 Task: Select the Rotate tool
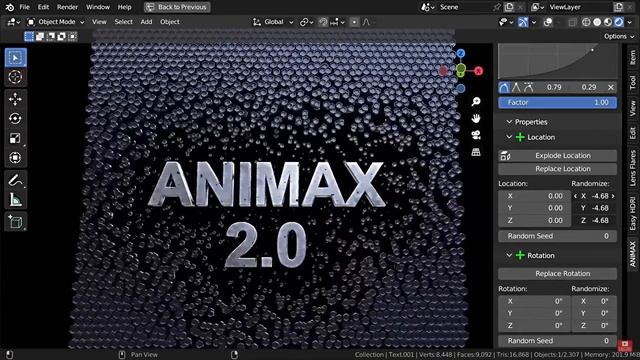click(16, 118)
